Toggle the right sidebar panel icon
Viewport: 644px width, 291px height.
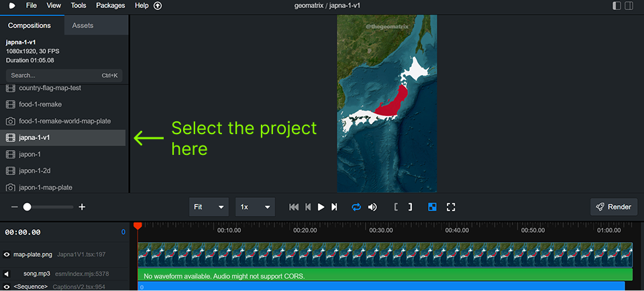pyautogui.click(x=629, y=6)
